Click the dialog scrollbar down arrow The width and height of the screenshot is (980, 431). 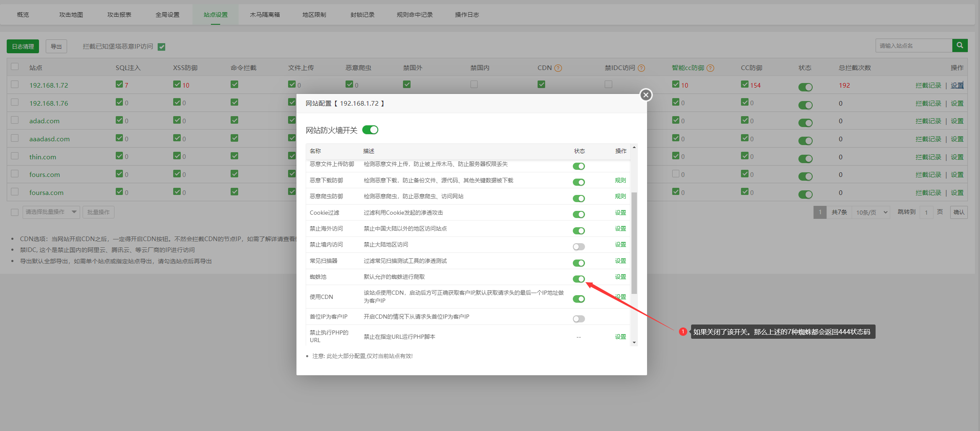[x=634, y=343]
